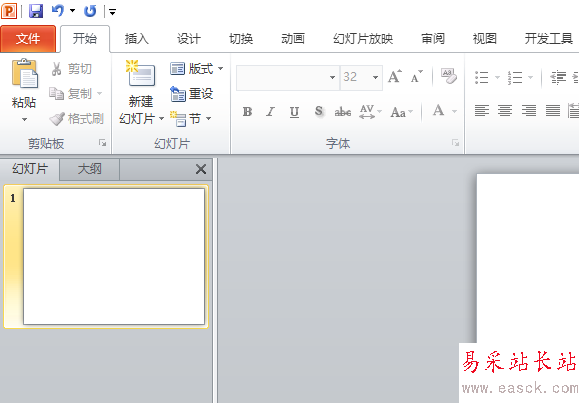Image resolution: width=579 pixels, height=403 pixels.
Task: Open the 幻灯片放映 (Slide Show) tab
Action: [x=363, y=38]
